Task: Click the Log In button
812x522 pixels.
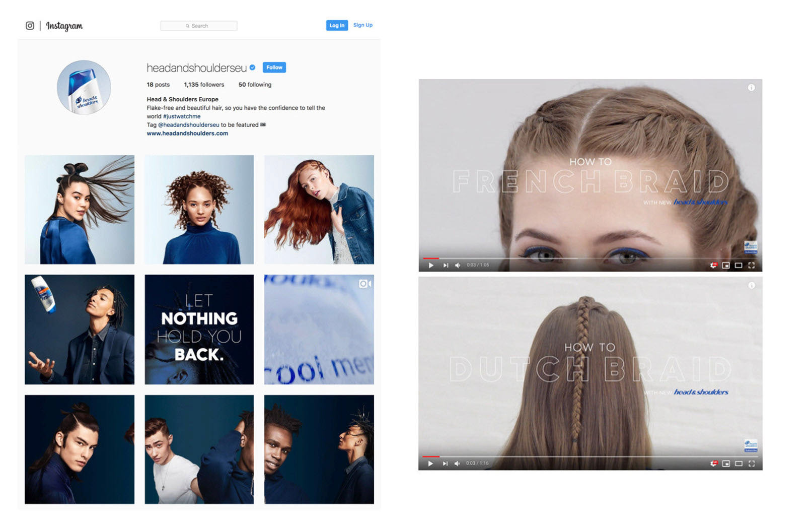Action: (337, 25)
